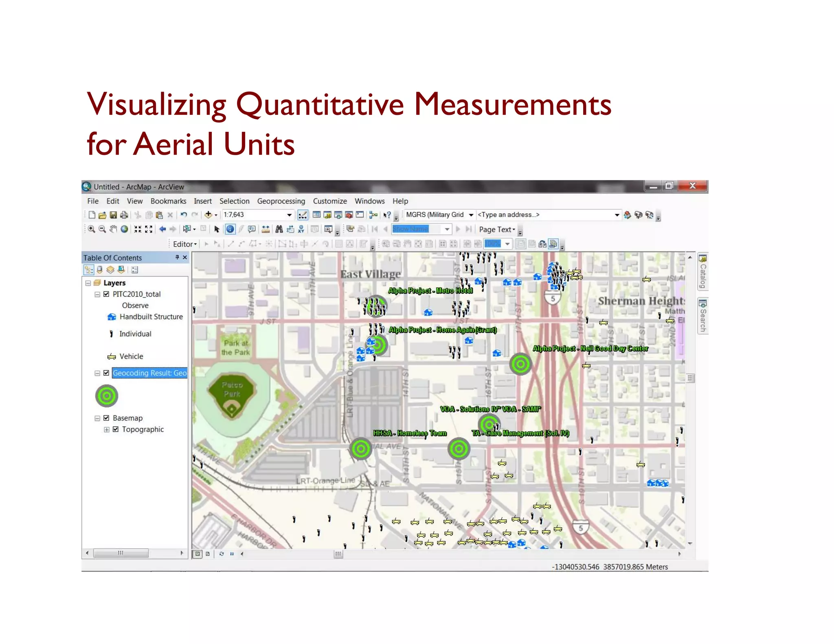Image resolution: width=834 pixels, height=644 pixels.
Task: Open the Page Text dropdown
Action: click(x=497, y=230)
